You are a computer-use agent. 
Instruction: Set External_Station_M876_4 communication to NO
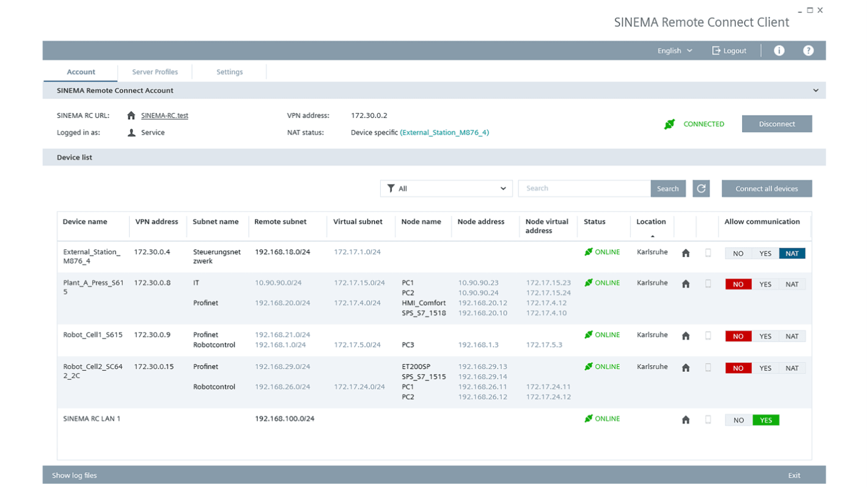[738, 253]
